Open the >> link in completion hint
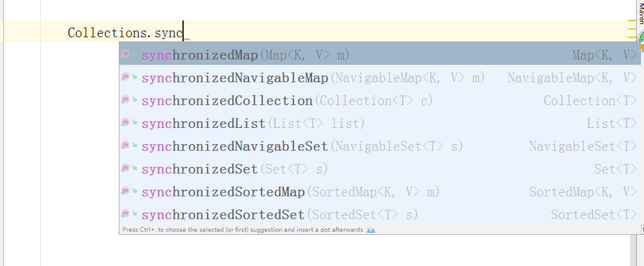 pyautogui.click(x=371, y=230)
